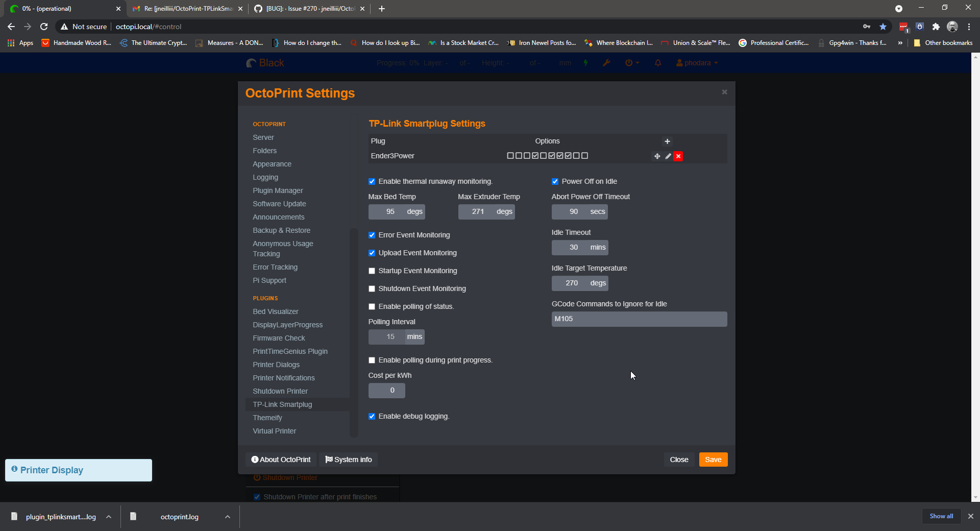Disable Upload Event Monitoring

click(x=372, y=253)
